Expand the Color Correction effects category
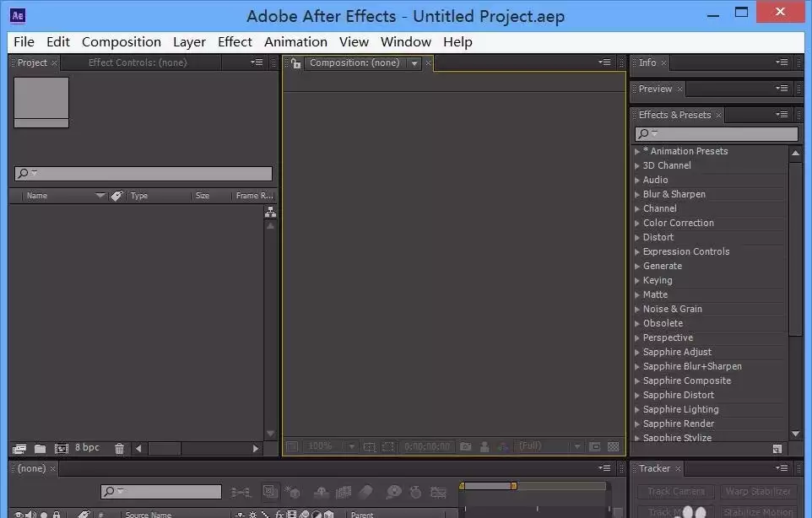The image size is (812, 518). pos(637,223)
